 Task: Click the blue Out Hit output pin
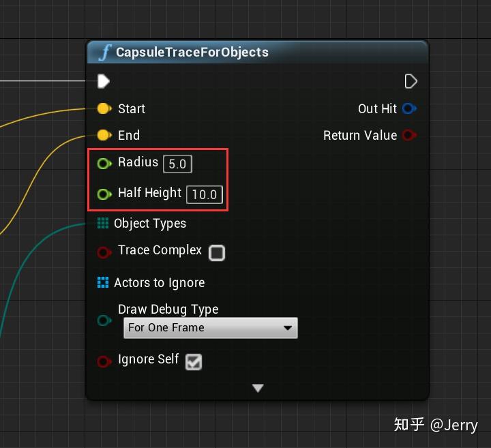tap(410, 108)
